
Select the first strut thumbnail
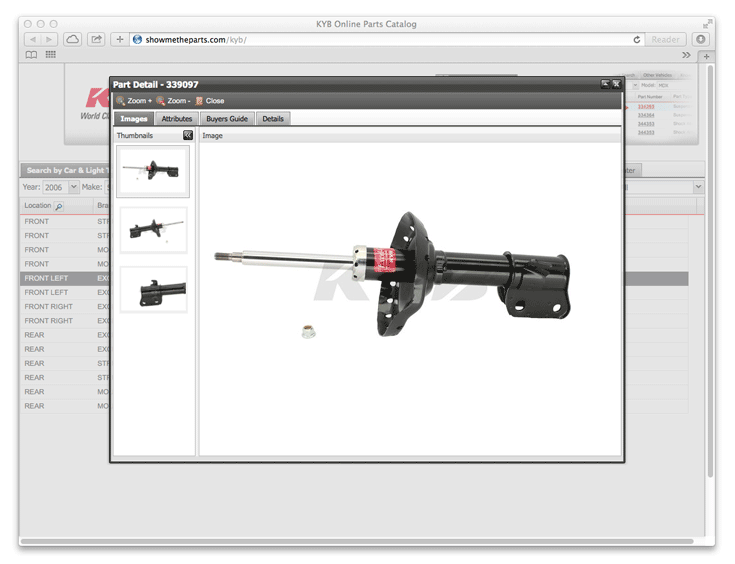(153, 171)
